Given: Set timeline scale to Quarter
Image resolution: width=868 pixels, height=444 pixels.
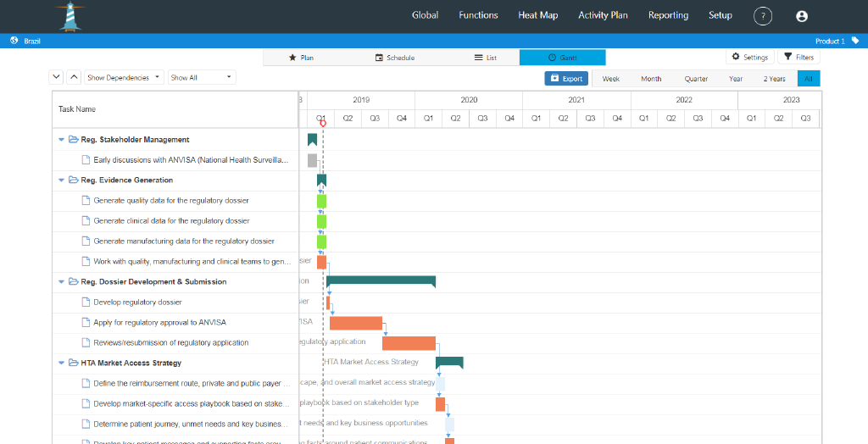Looking at the screenshot, I should pyautogui.click(x=696, y=79).
